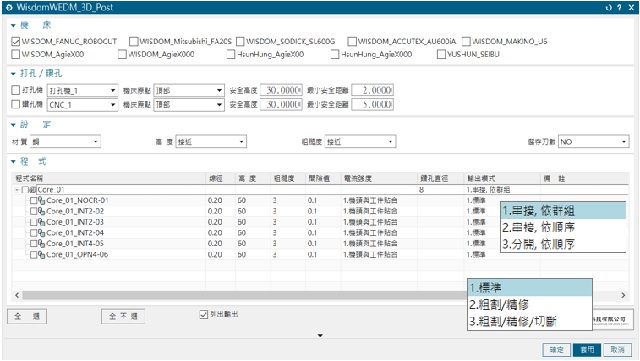The height and width of the screenshot is (361, 640).
Task: Click the 全不選 button
Action: 123,316
